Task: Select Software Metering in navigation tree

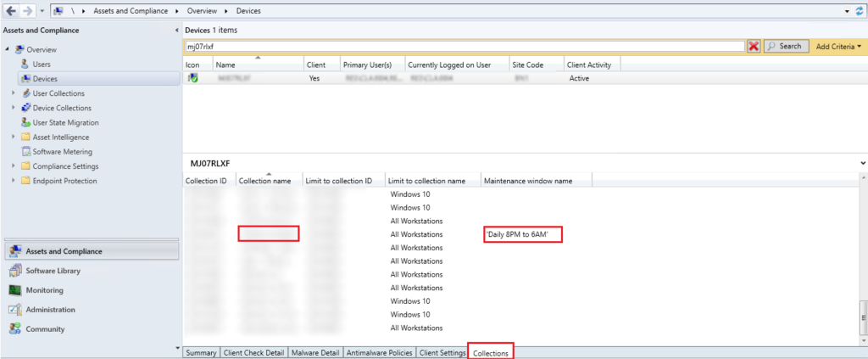Action: click(x=62, y=152)
